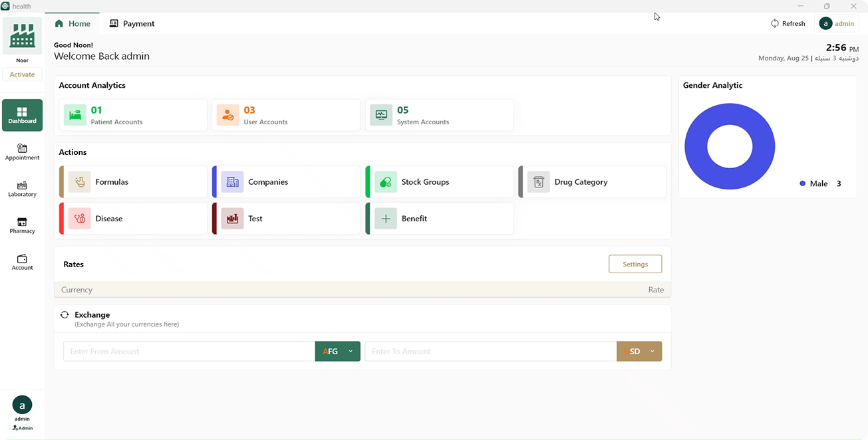868x440 pixels.
Task: Open the Account wallet icon
Action: (22, 259)
